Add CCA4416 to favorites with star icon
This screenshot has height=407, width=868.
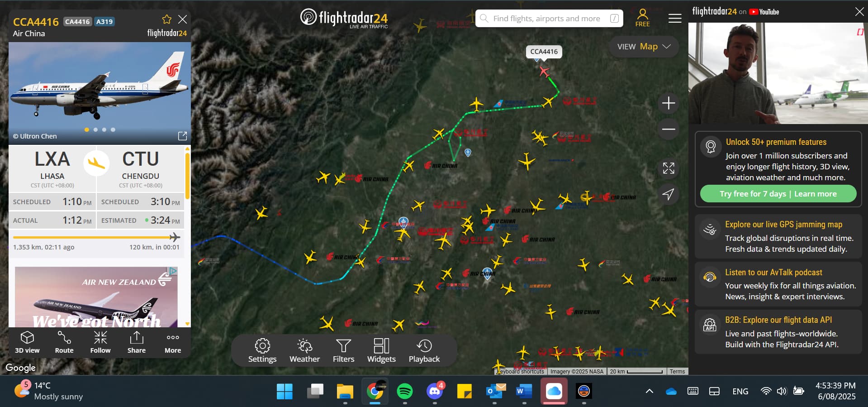167,19
